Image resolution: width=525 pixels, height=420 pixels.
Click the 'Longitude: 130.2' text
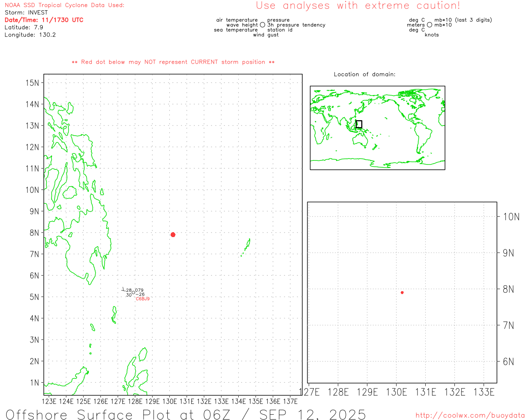30,35
